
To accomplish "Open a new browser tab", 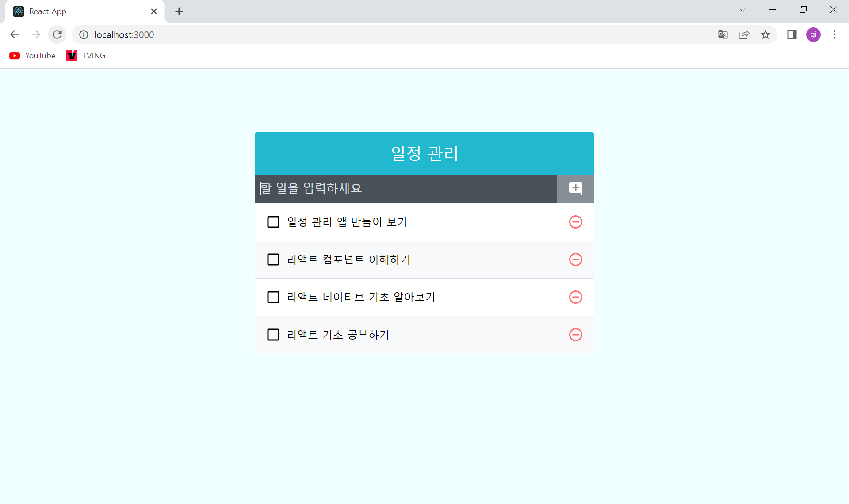I will point(179,11).
